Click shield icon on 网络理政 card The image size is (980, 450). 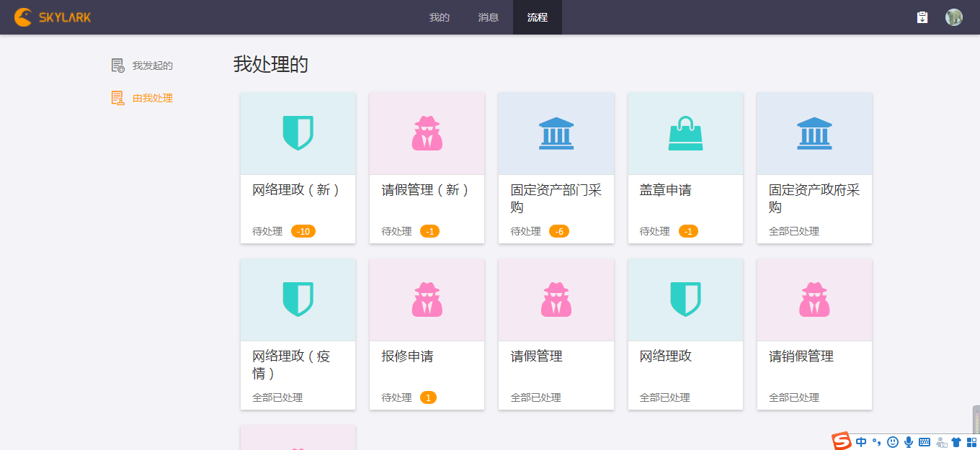(x=685, y=300)
